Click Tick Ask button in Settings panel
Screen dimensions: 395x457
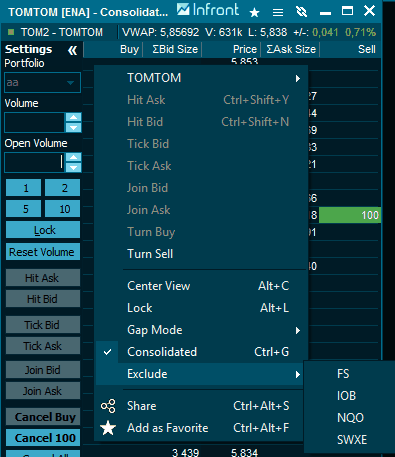tap(43, 346)
